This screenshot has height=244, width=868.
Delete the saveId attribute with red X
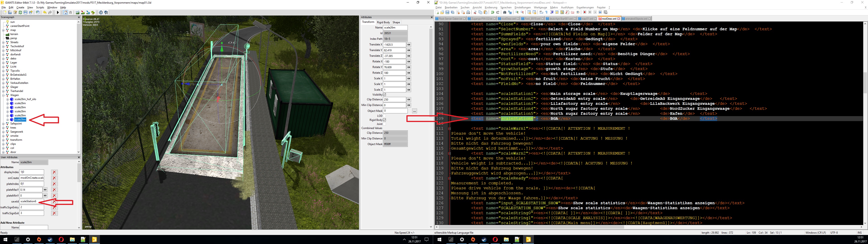point(54,202)
